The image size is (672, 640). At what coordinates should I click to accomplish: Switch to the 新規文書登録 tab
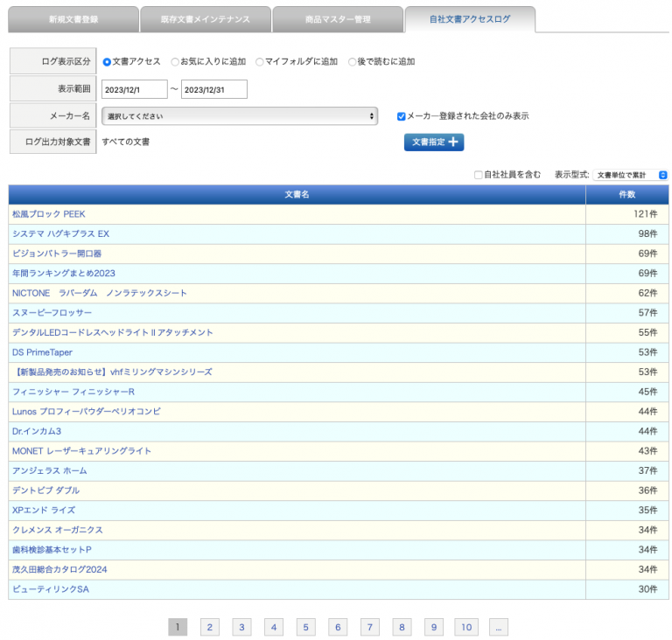point(73,19)
